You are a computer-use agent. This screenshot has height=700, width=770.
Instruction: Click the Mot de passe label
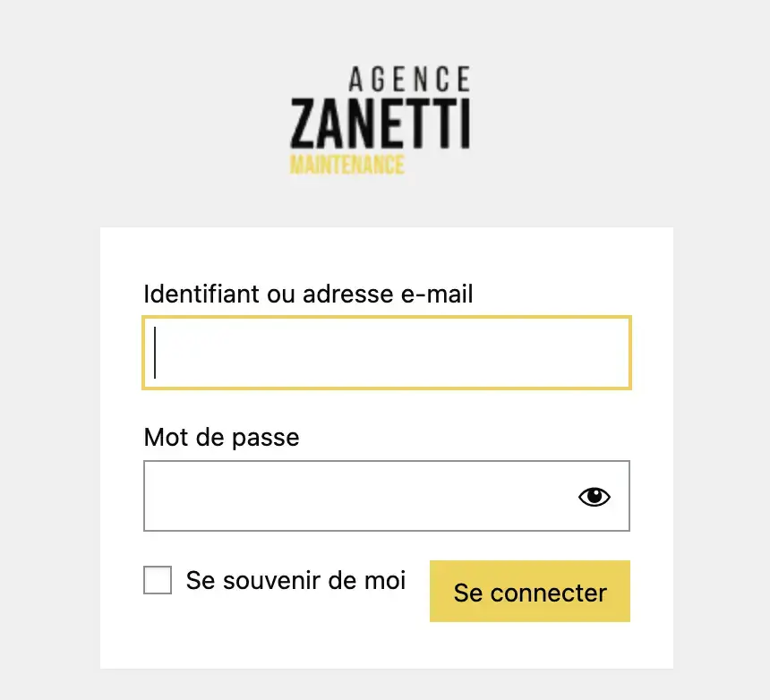click(221, 438)
